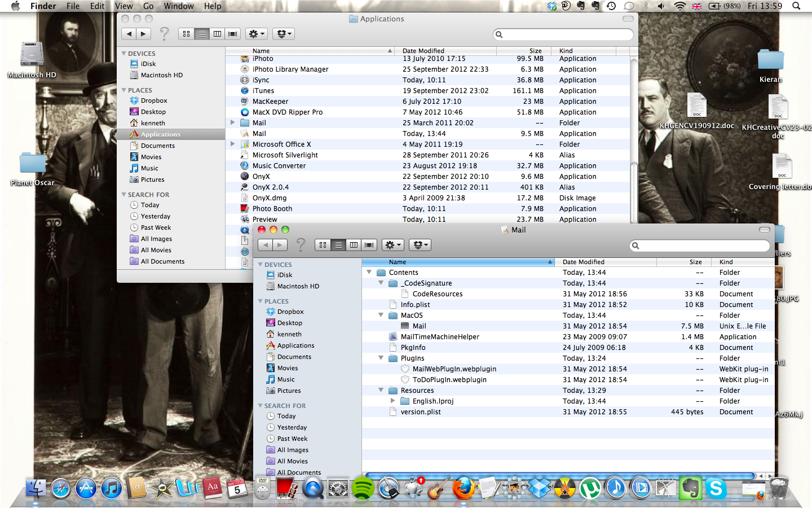Open the Edit menu
Viewport: 812px width, 508px height.
pos(98,6)
